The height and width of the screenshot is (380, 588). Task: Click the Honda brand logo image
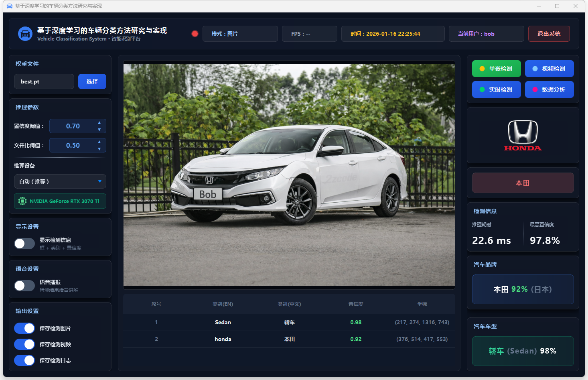pyautogui.click(x=523, y=136)
